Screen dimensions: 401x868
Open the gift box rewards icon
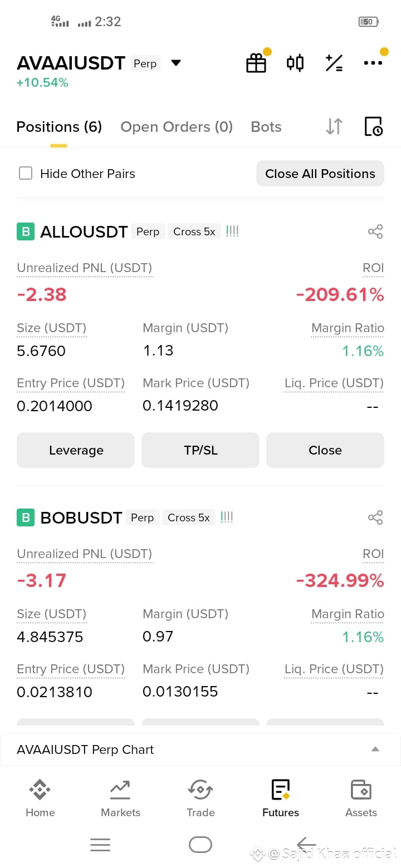coord(256,63)
